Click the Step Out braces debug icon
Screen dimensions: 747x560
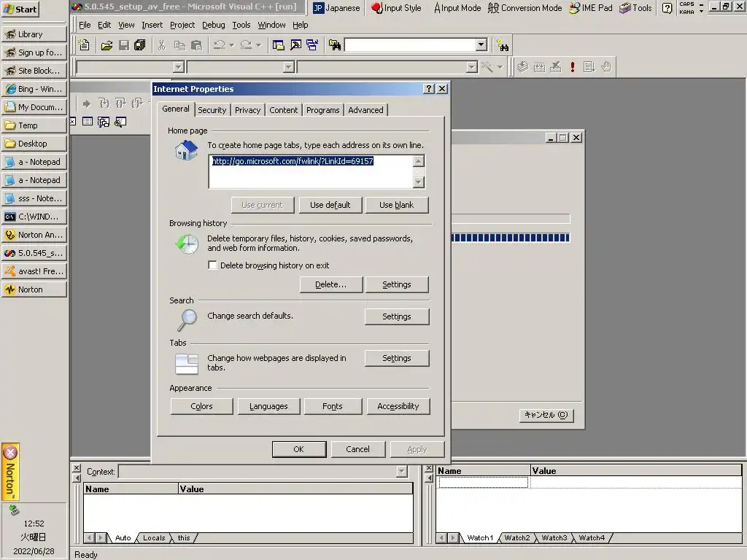[137, 104]
